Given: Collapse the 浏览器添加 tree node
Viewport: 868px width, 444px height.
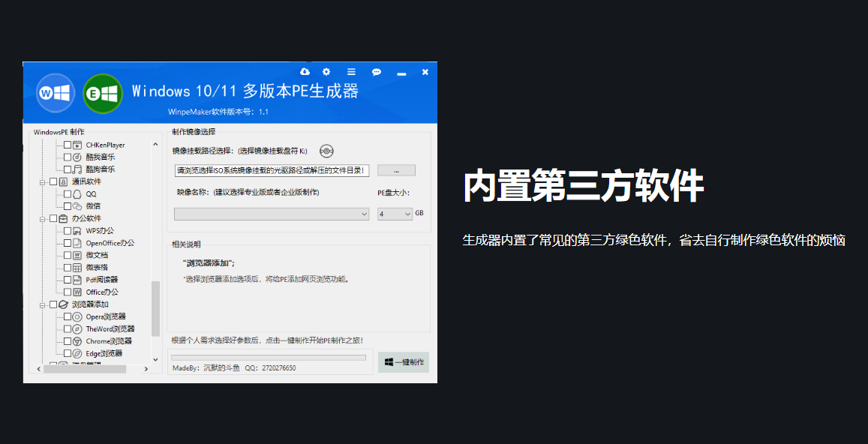Looking at the screenshot, I should tap(43, 305).
